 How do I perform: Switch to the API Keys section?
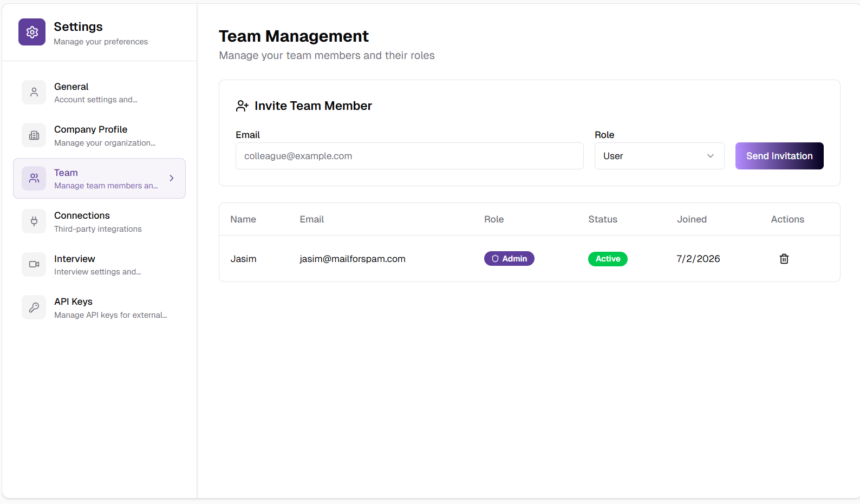(110, 307)
